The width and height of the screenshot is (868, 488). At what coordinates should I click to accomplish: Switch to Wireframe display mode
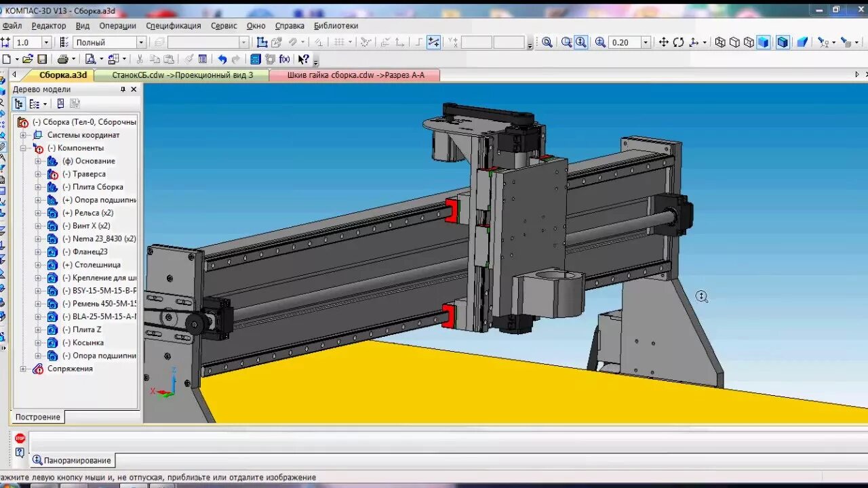[x=720, y=42]
